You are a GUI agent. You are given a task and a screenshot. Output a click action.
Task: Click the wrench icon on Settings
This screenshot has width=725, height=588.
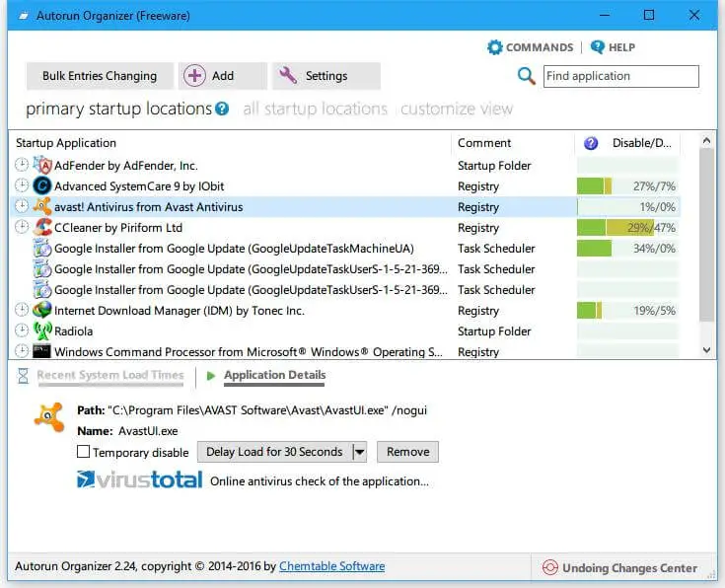coord(288,75)
